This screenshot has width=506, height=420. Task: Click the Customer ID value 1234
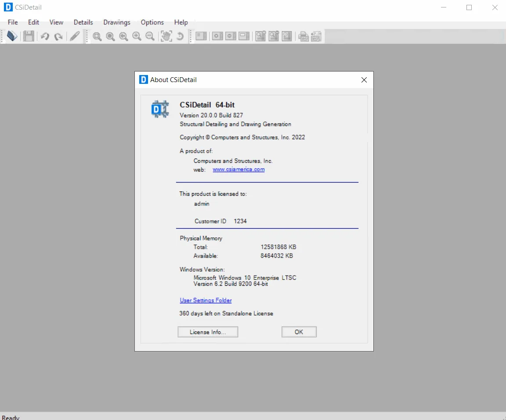240,221
